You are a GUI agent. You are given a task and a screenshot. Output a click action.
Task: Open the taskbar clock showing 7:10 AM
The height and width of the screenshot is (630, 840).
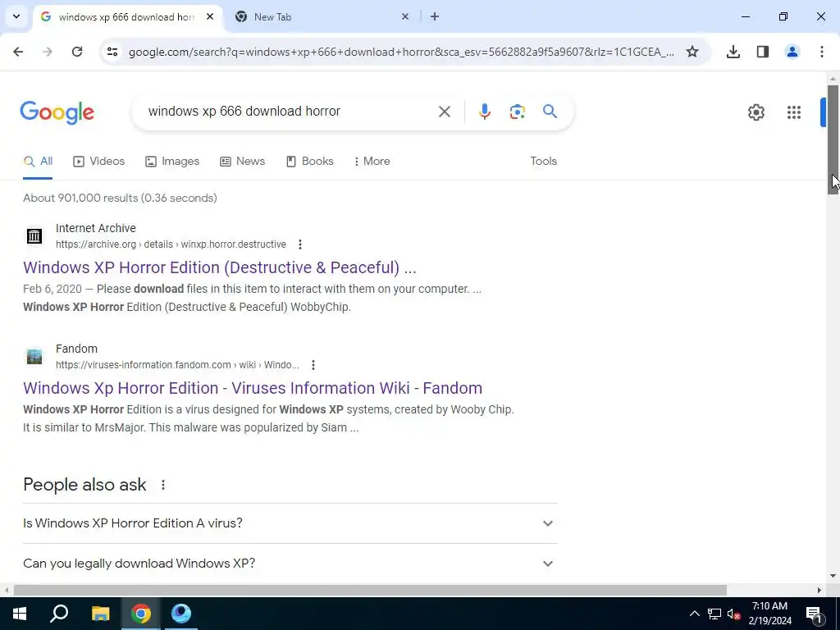(769, 614)
